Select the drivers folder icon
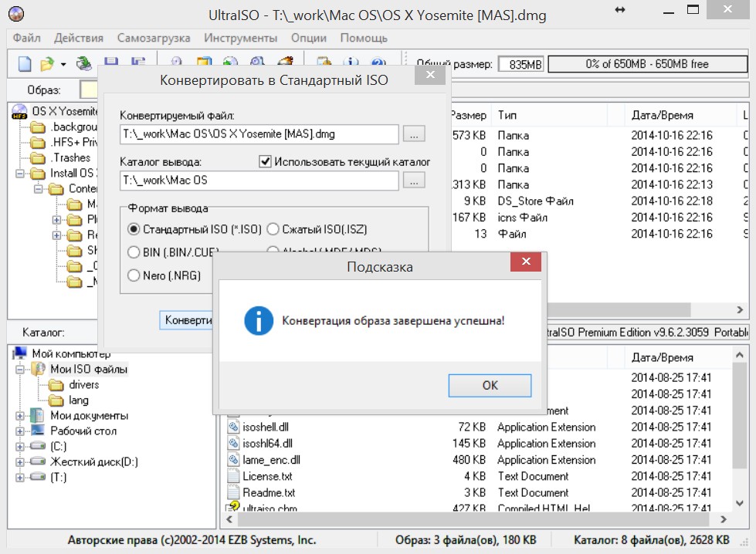This screenshot has width=756, height=554. 56,385
